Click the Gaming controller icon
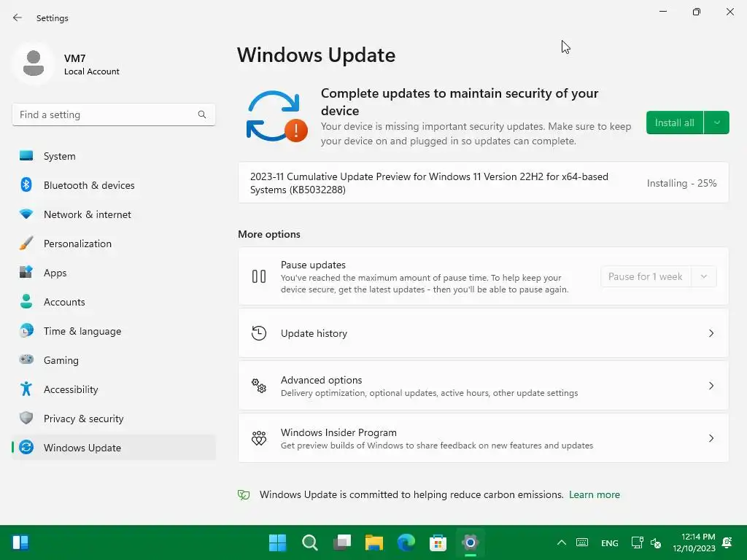The image size is (747, 560). [x=26, y=359]
